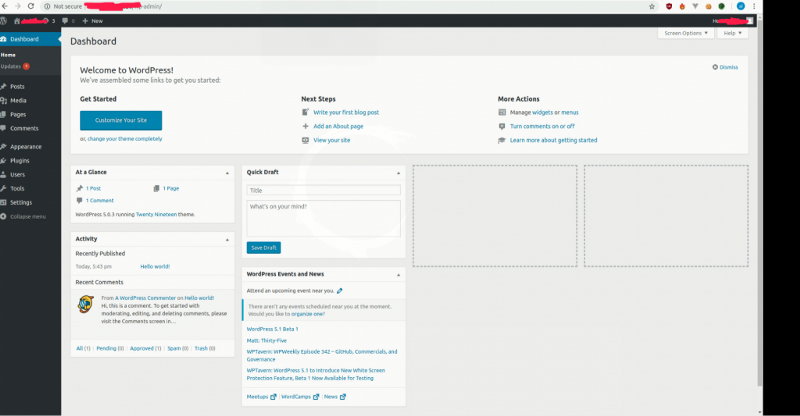
Task: Click A WordPress Commenter link
Action: (x=145, y=298)
